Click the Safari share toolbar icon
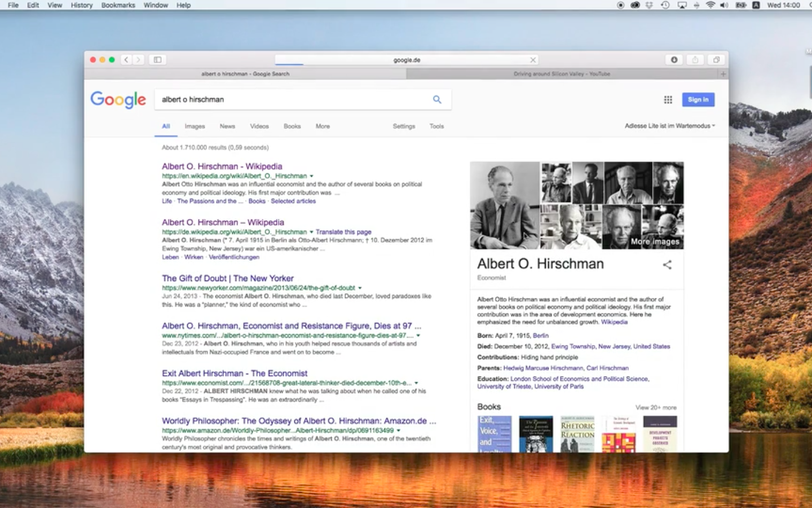812x508 pixels. [695, 60]
